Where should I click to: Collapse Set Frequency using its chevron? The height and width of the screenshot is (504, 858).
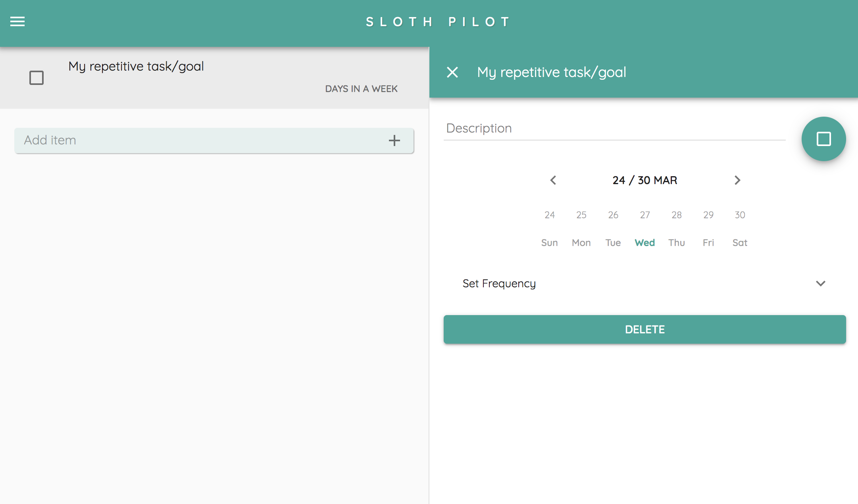(x=821, y=283)
